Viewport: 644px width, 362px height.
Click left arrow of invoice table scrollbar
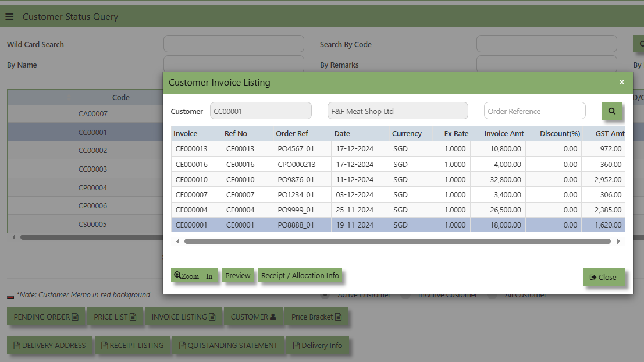tap(177, 241)
